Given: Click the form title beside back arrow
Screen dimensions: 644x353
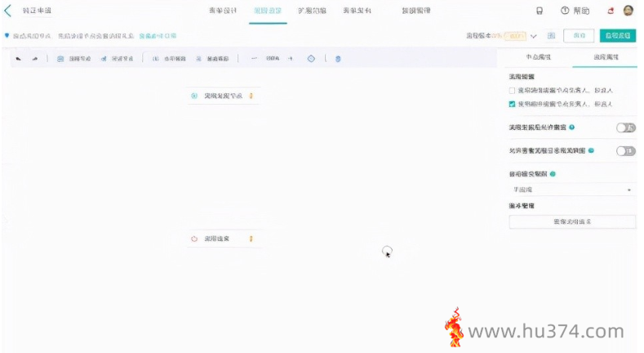Looking at the screenshot, I should point(37,11).
